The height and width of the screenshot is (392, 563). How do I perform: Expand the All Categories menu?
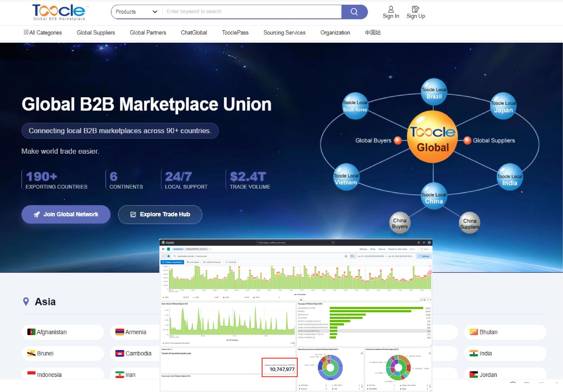(43, 33)
